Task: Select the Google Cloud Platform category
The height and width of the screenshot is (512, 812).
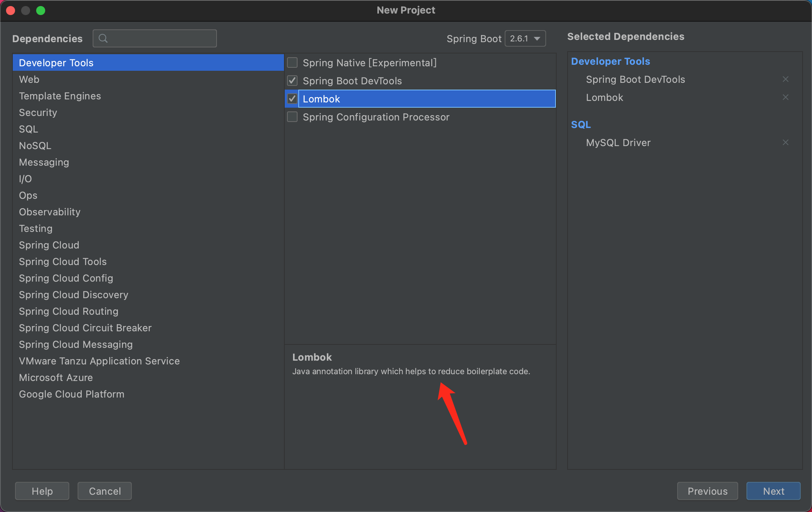Action: tap(72, 394)
